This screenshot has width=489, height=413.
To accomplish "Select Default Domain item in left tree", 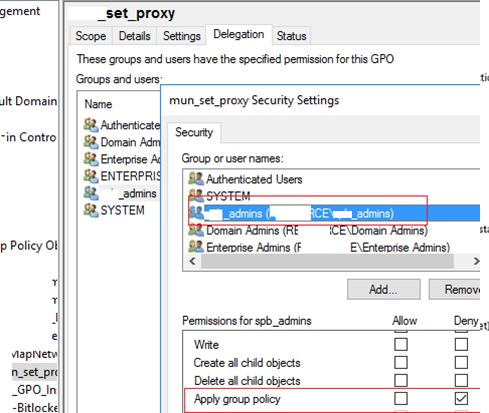I will (29, 101).
